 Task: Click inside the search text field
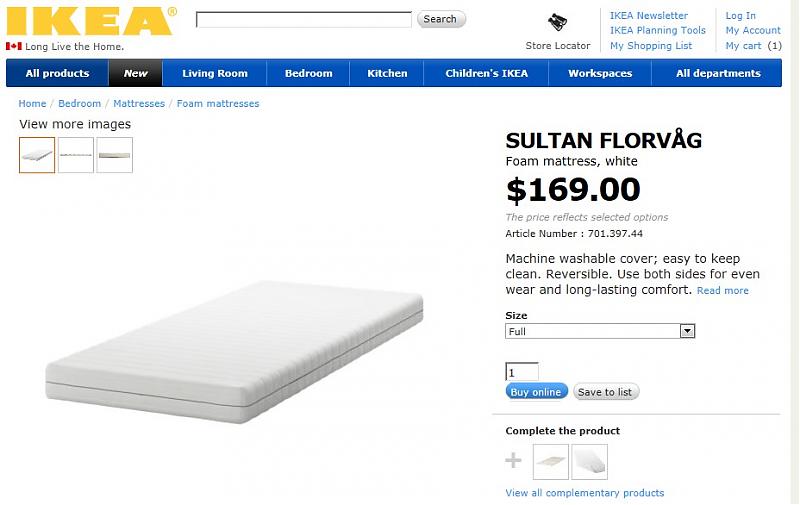click(x=303, y=19)
